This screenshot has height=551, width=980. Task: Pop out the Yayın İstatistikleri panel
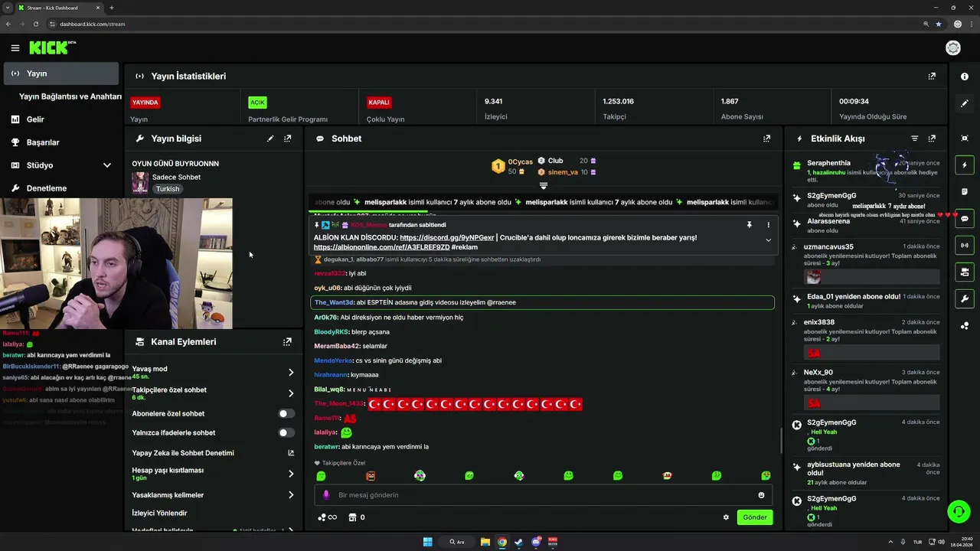tap(932, 77)
